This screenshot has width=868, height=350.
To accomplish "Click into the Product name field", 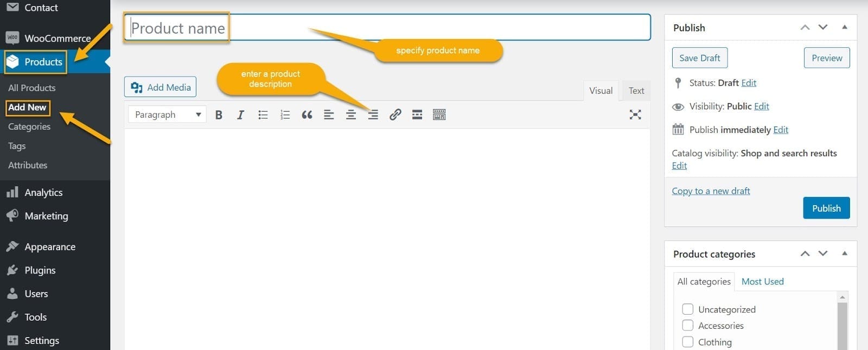I will click(387, 28).
